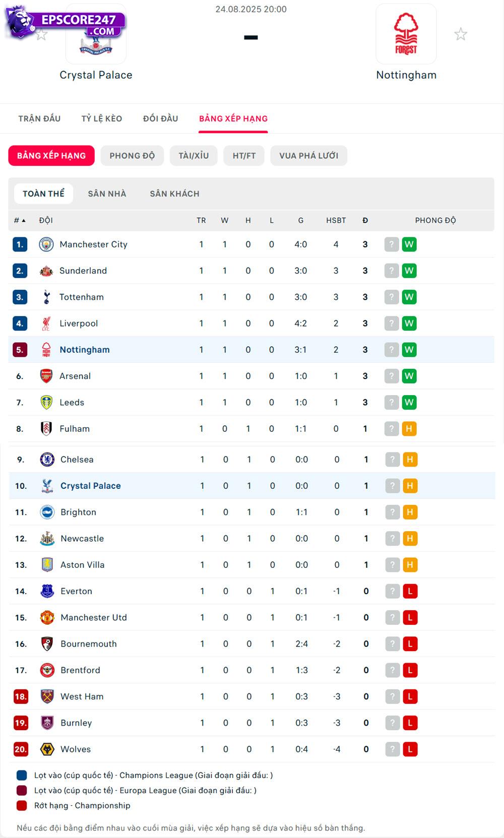504x838 pixels.
Task: Select the VUA PHÁ LƯỚI button
Action: click(308, 156)
